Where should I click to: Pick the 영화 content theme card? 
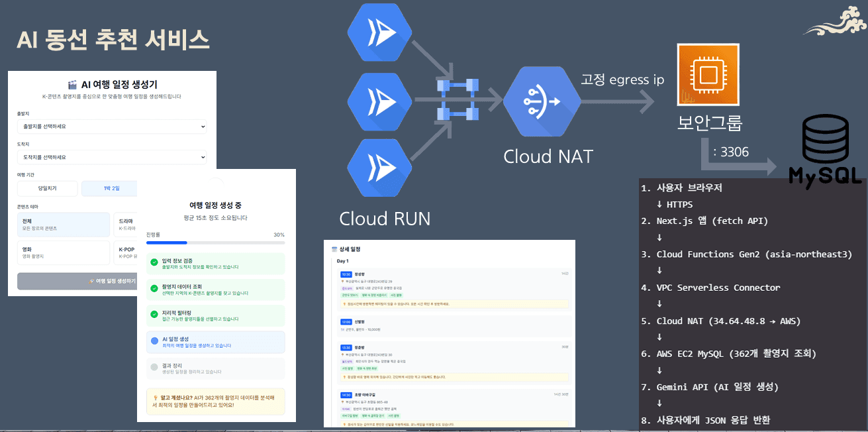[x=64, y=252]
